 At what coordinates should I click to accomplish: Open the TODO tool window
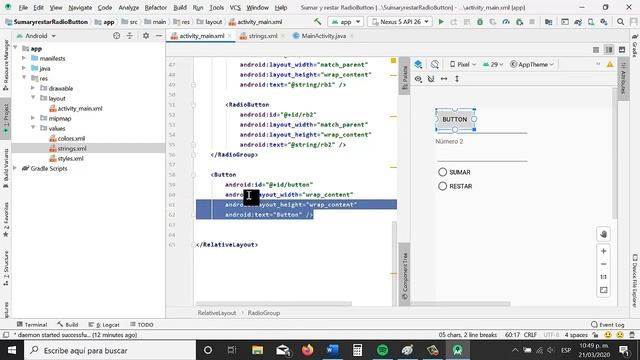pyautogui.click(x=142, y=324)
